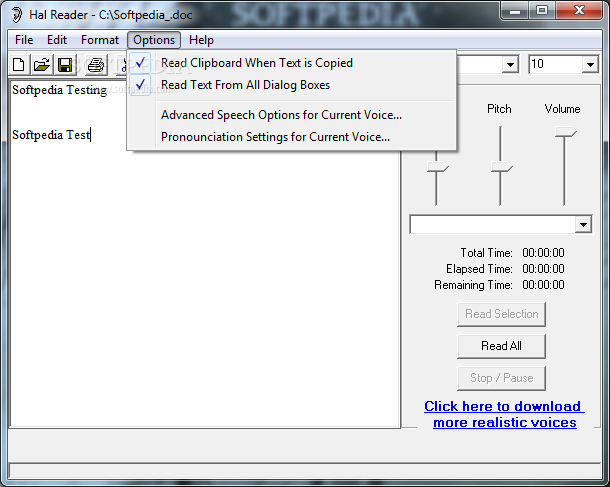This screenshot has height=487, width=610.
Task: Adjust the speed slider left of Pitch
Action: (438, 167)
